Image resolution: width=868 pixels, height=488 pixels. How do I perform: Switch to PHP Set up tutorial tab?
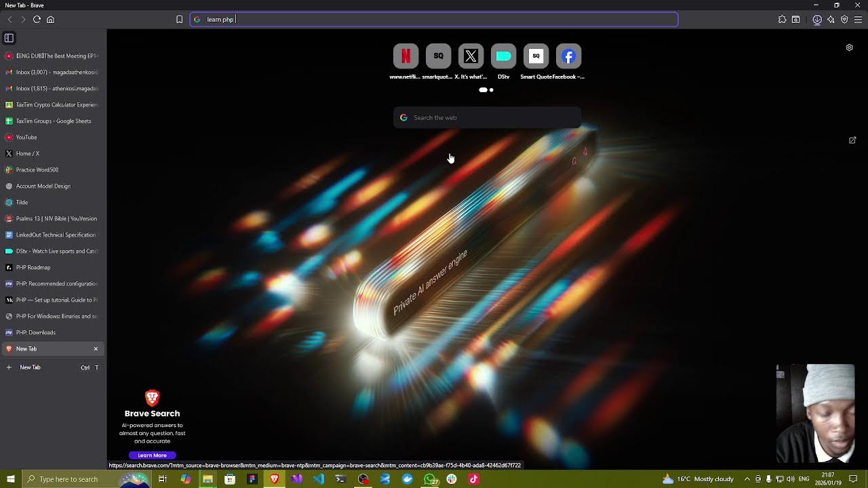pos(52,300)
